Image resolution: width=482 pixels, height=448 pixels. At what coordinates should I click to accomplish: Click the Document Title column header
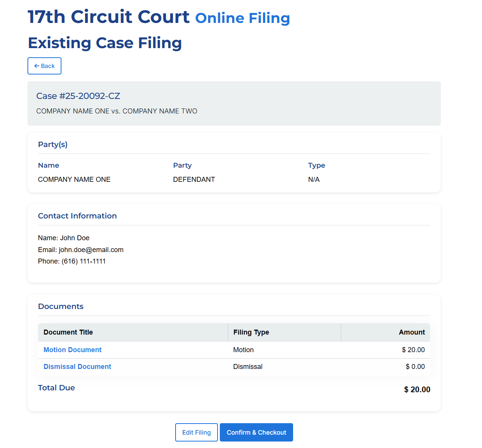pyautogui.click(x=68, y=332)
